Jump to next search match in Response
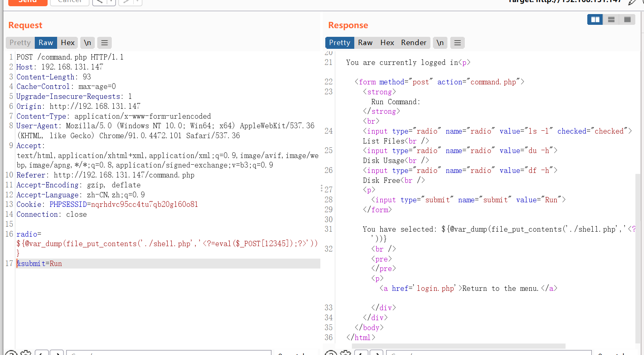Screen dimensions: 644x355 coord(377,353)
